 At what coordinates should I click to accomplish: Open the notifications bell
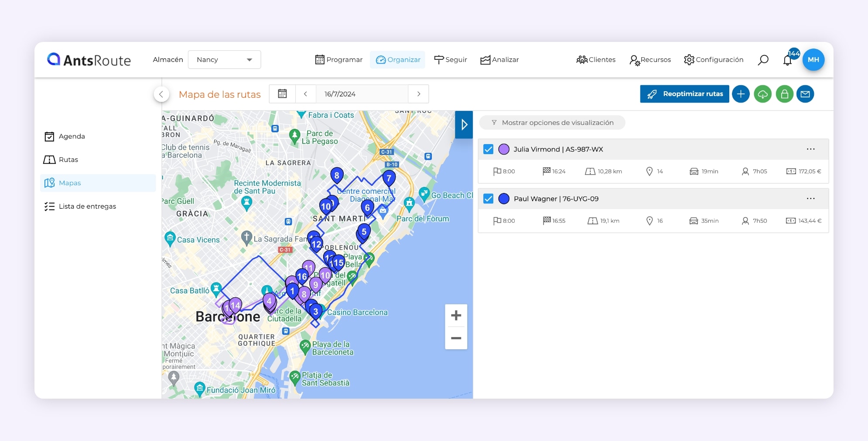(787, 60)
